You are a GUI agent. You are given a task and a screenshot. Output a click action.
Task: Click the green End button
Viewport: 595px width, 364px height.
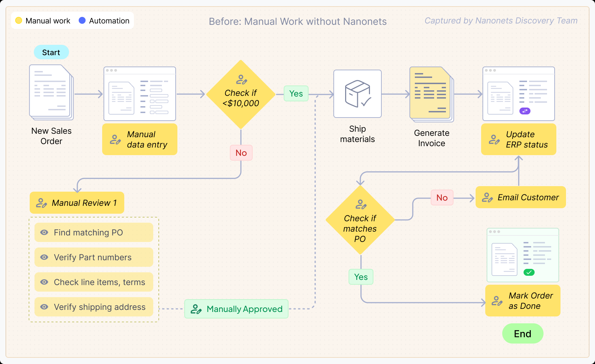[x=523, y=333]
